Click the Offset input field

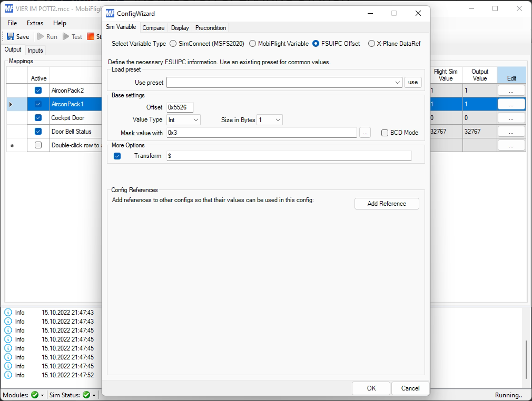pyautogui.click(x=180, y=107)
